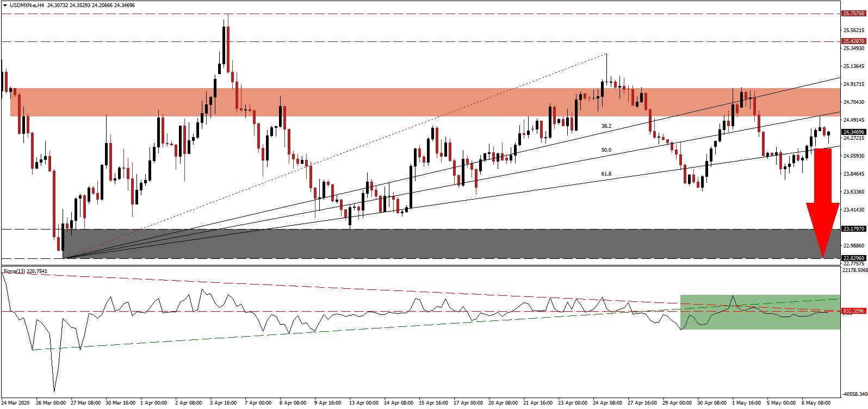Select the 61.8 Fibonacci fan label
Viewport: 868px width, 409px height.
(606, 174)
